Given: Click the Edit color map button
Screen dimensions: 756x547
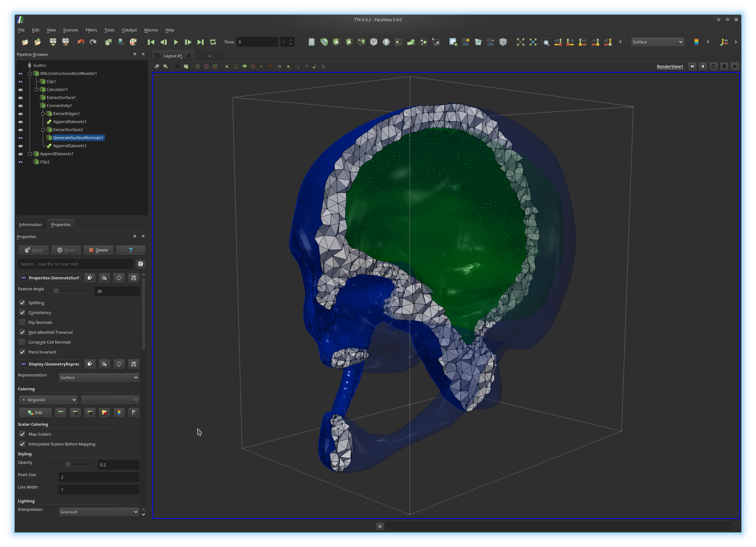Looking at the screenshot, I should pos(35,413).
